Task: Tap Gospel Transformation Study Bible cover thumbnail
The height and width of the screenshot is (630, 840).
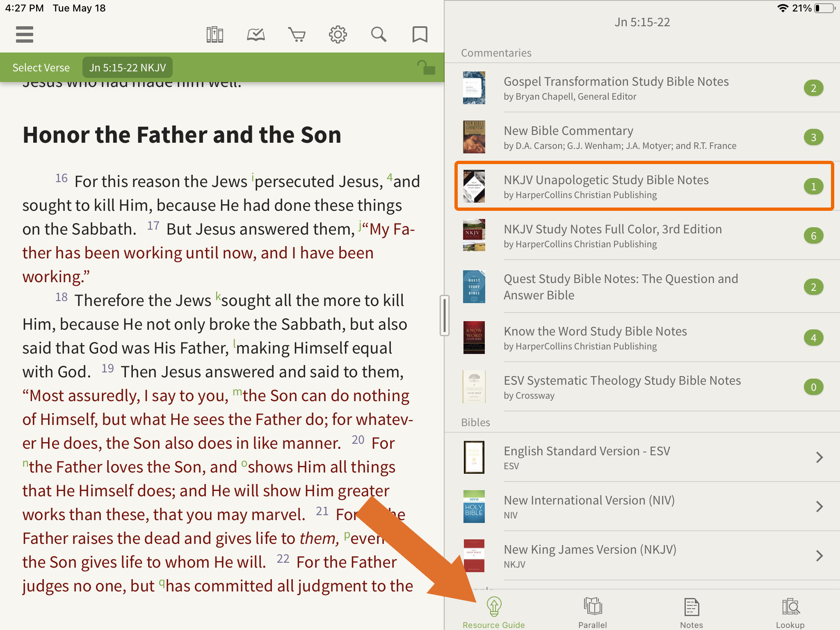Action: 474,88
